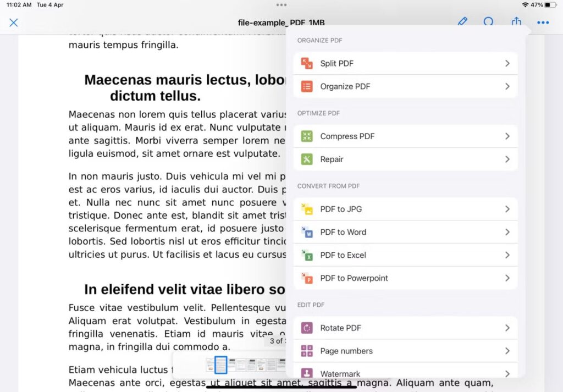Tap the PDF to Word icon
Viewport: 563px width, 392px height.
(307, 232)
